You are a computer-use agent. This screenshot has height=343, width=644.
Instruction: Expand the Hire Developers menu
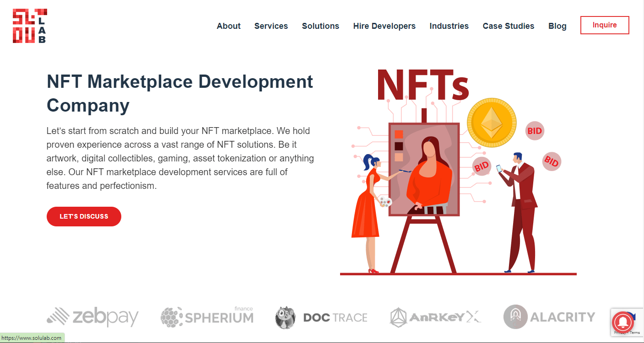[384, 26]
